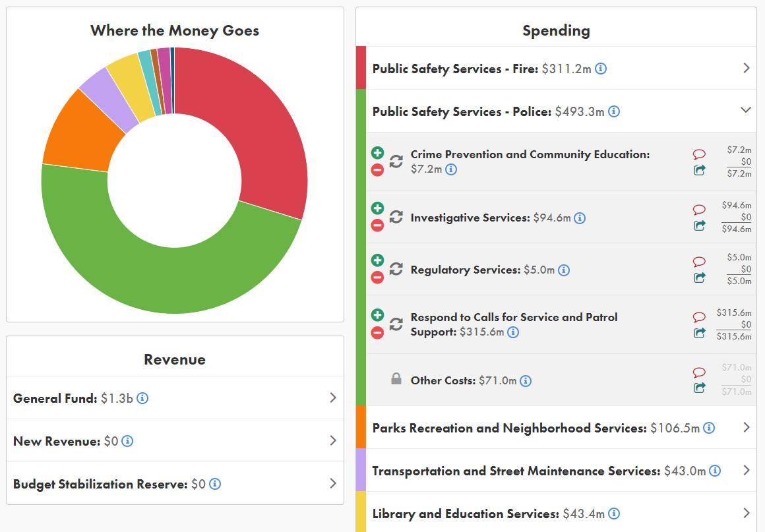Screen dimensions: 765x532
Task: Open Library and Education Services category
Action: click(x=746, y=513)
